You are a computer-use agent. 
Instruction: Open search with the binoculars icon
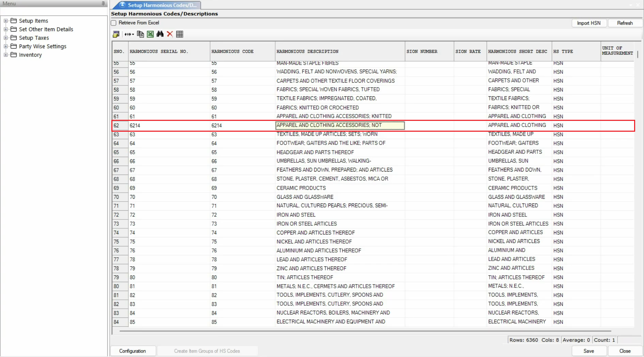[160, 34]
